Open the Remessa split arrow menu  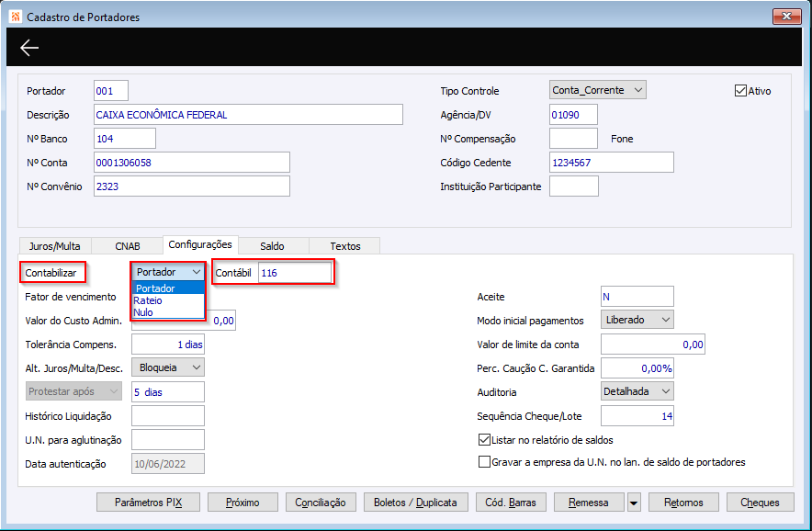pyautogui.click(x=633, y=503)
